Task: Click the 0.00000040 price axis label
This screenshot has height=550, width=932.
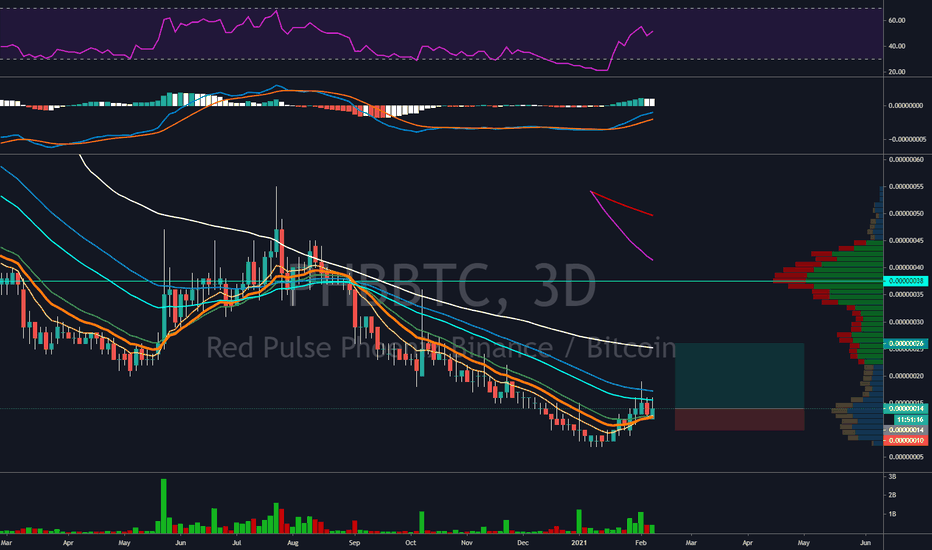Action: pyautogui.click(x=906, y=268)
